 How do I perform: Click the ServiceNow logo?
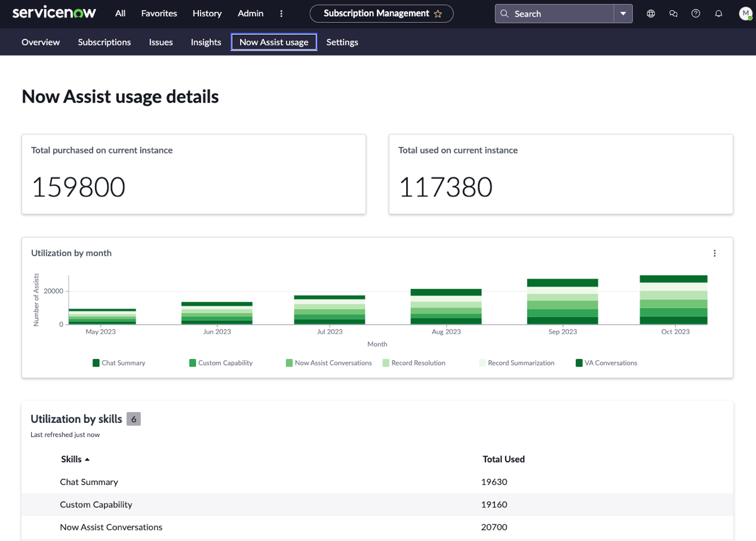tap(54, 13)
